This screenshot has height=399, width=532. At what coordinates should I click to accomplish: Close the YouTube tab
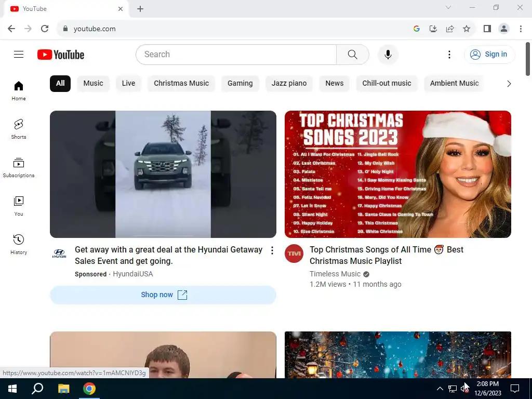121,9
